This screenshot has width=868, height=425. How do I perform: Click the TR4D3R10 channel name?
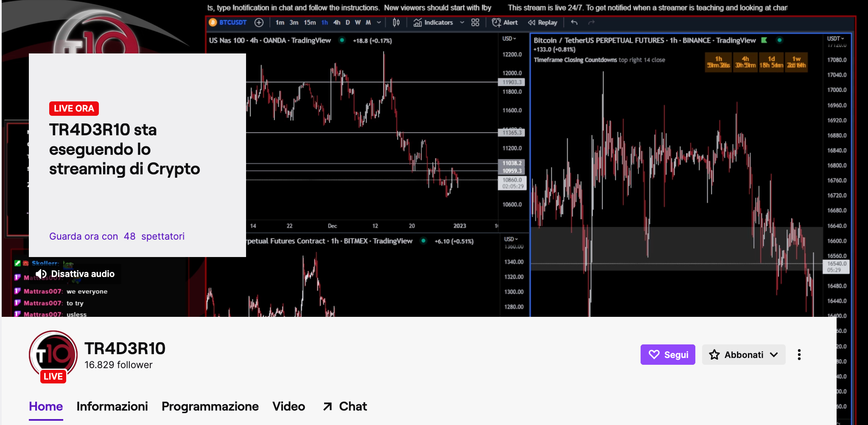(125, 348)
